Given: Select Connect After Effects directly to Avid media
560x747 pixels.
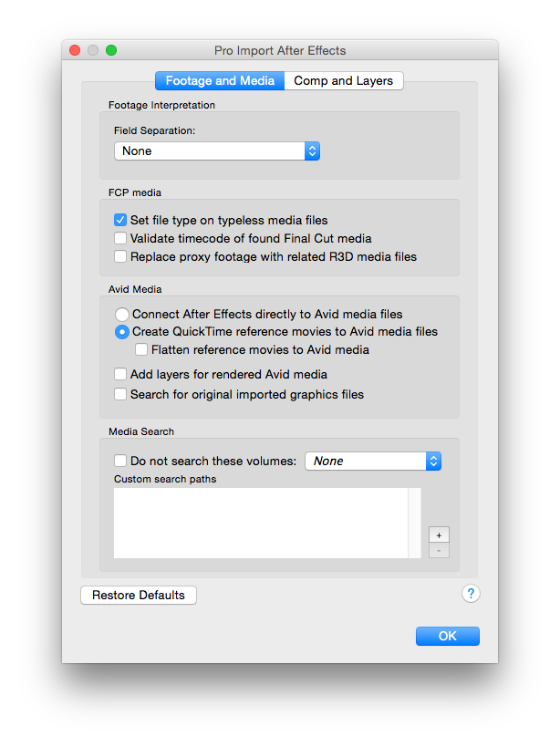Looking at the screenshot, I should 122,315.
